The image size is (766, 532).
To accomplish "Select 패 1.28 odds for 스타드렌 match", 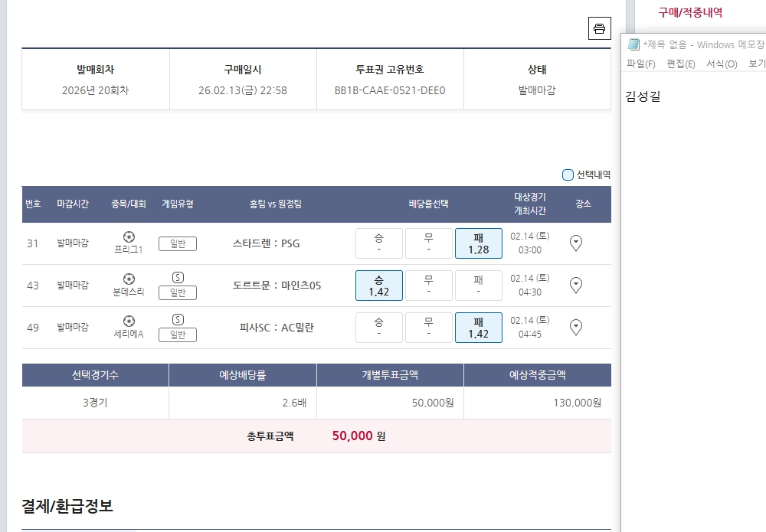I will coord(478,243).
